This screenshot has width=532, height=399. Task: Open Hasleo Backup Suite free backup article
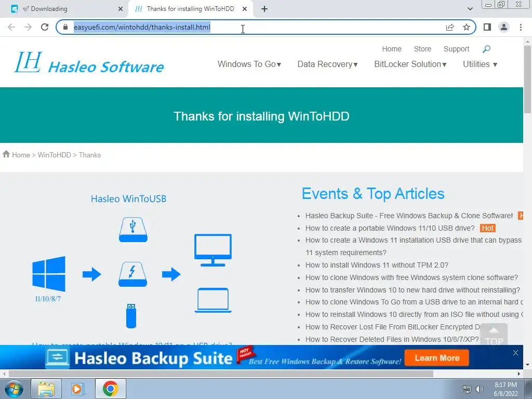click(409, 216)
